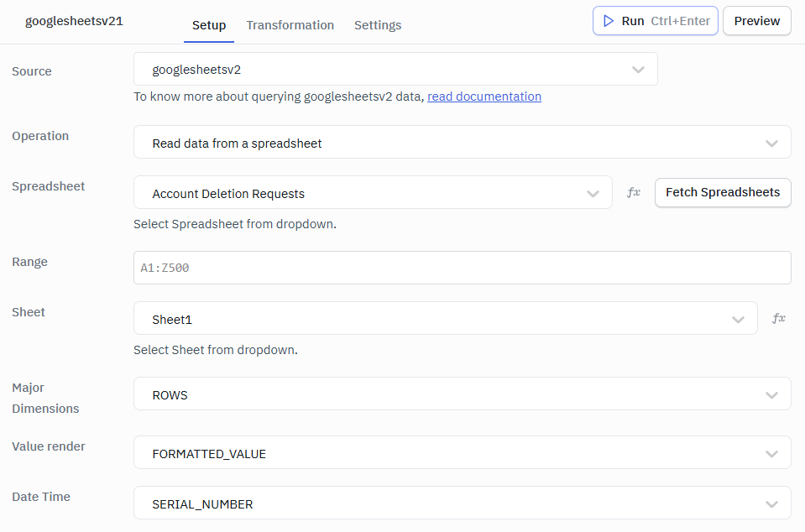Switch to the Transformation tab
The image size is (805, 532).
(x=290, y=25)
